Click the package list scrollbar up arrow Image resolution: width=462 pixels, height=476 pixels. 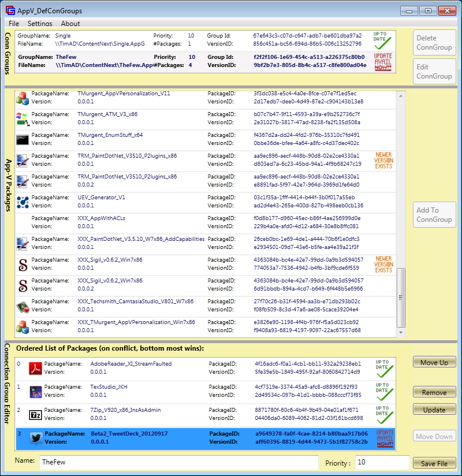point(401,96)
